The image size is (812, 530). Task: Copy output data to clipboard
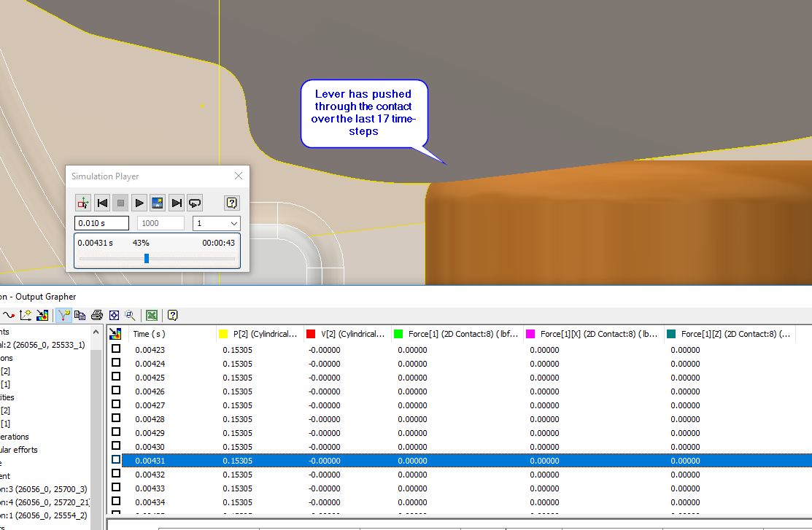(80, 315)
